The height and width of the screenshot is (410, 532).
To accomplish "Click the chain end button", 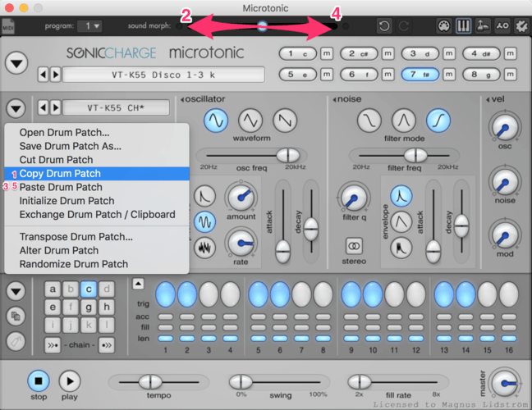I will [107, 345].
